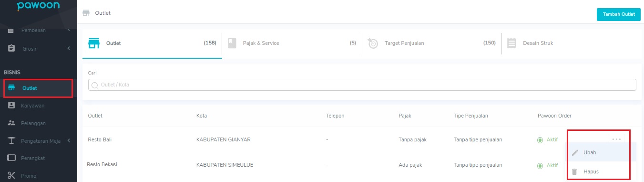This screenshot has height=182, width=644.
Task: Click the store icon in page header
Action: pyautogui.click(x=86, y=13)
